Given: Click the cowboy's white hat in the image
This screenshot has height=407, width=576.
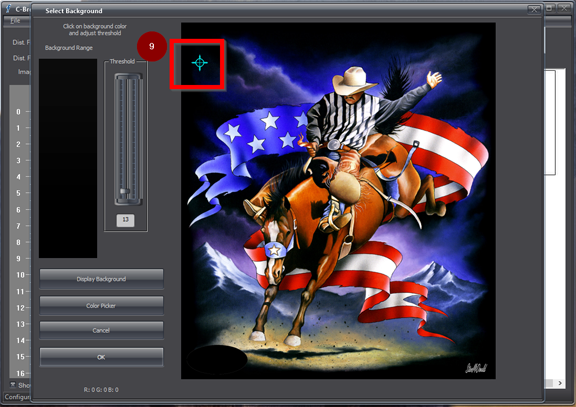Looking at the screenshot, I should point(353,80).
